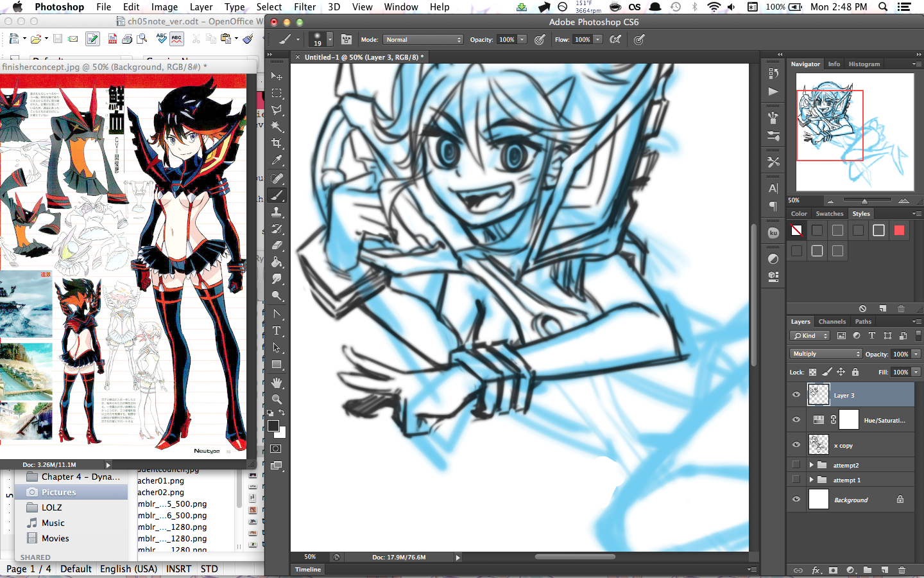Click the foreground color swatch
Image resolution: width=924 pixels, height=578 pixels.
(x=273, y=426)
